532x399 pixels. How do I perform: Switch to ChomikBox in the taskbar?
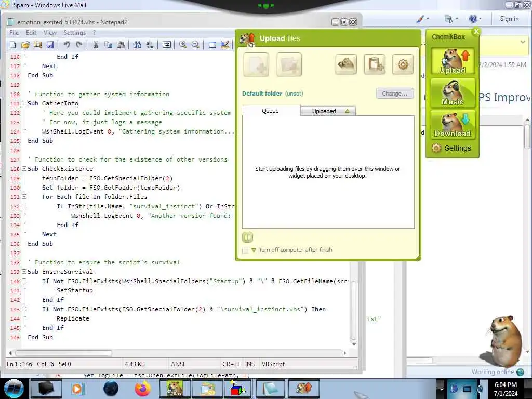(175, 389)
